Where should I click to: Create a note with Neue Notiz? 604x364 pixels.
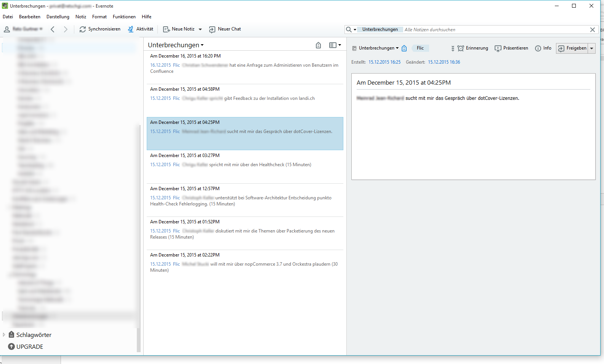click(179, 29)
